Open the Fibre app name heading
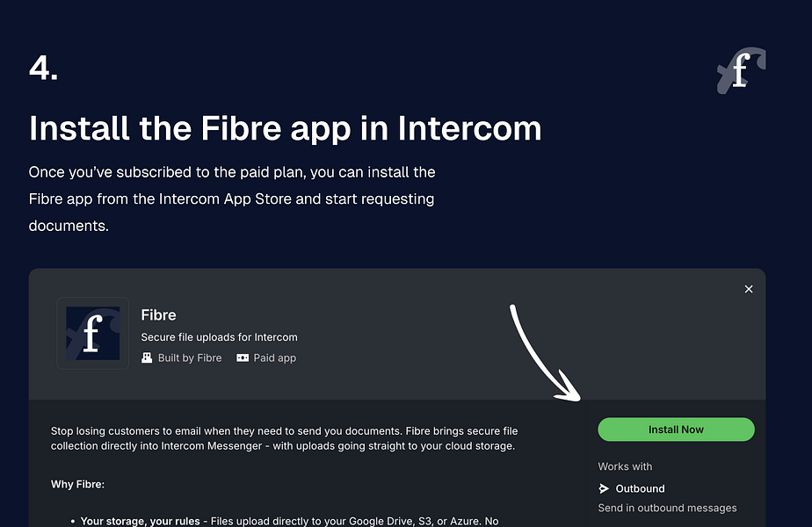The width and height of the screenshot is (812, 527). (x=158, y=314)
